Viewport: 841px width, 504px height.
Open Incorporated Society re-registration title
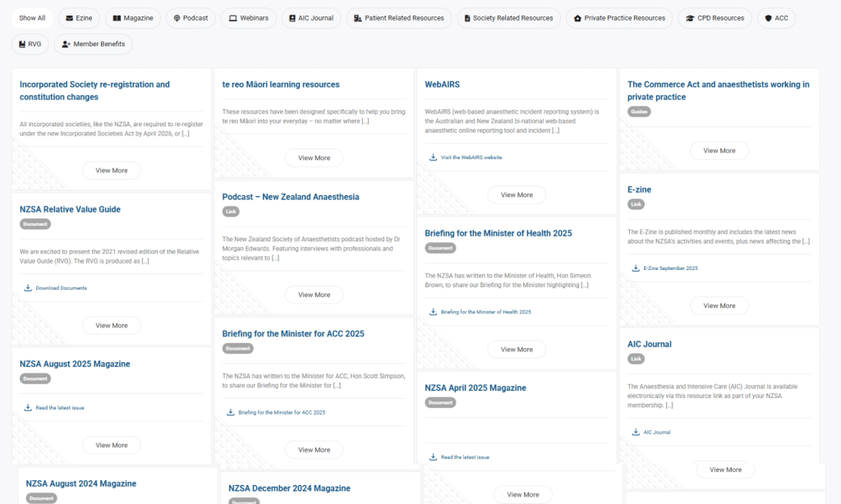(x=94, y=90)
